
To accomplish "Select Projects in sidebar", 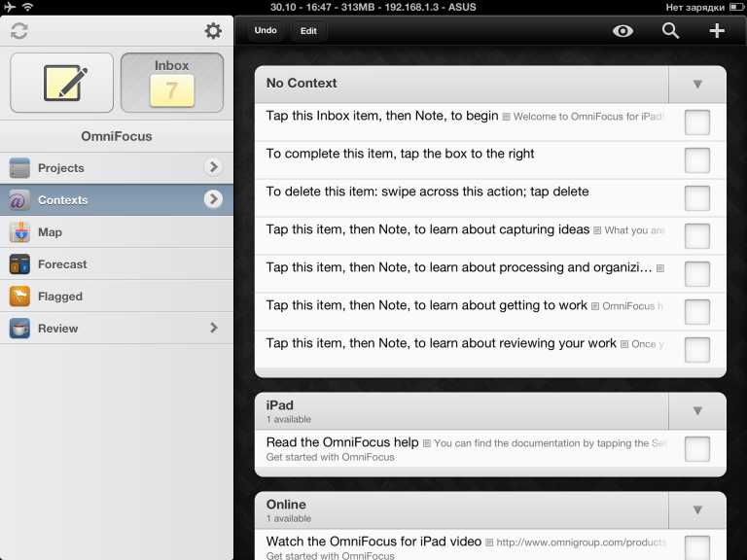I will click(x=117, y=167).
